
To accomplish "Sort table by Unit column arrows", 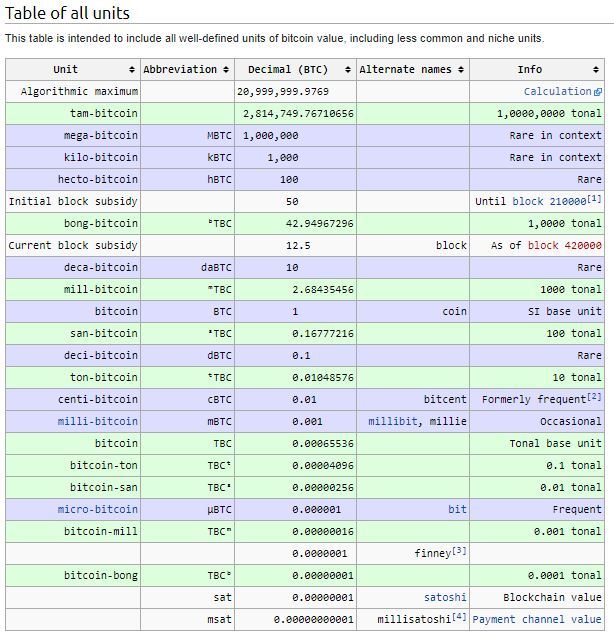I will click(x=132, y=69).
